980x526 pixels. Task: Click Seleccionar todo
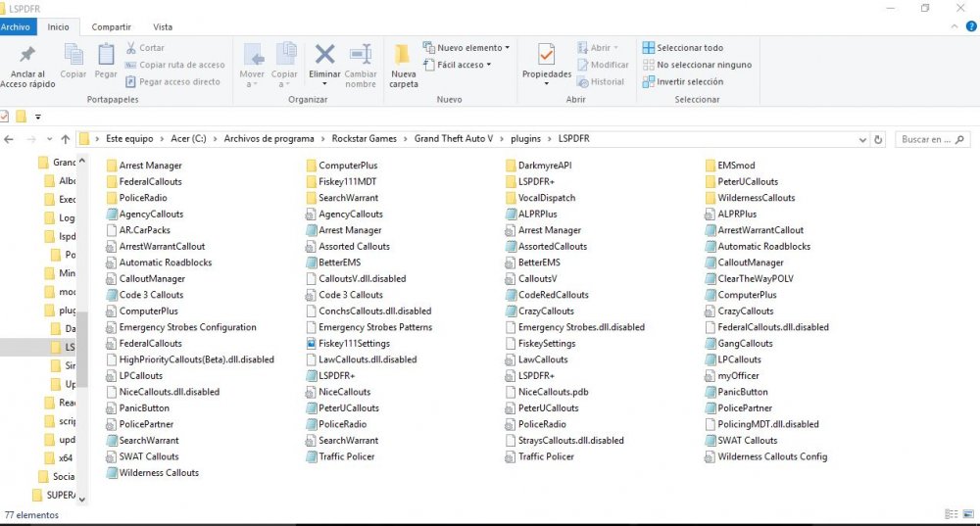coord(683,47)
